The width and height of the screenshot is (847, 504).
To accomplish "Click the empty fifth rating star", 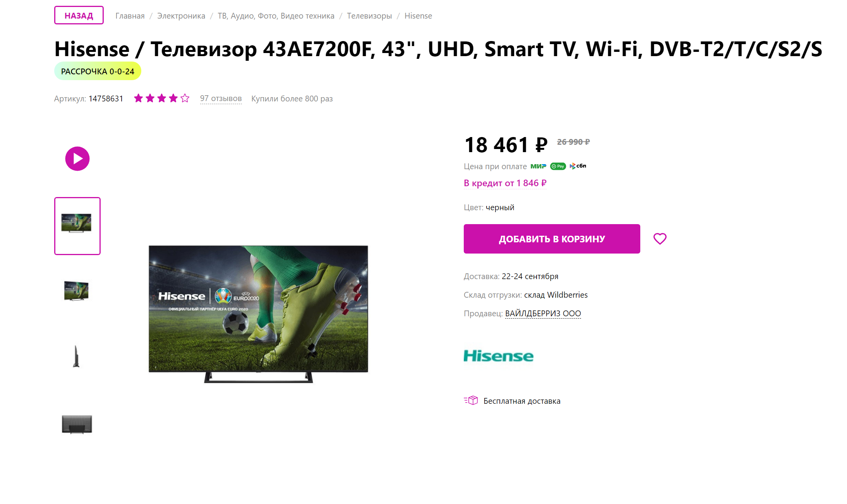I will 185,98.
